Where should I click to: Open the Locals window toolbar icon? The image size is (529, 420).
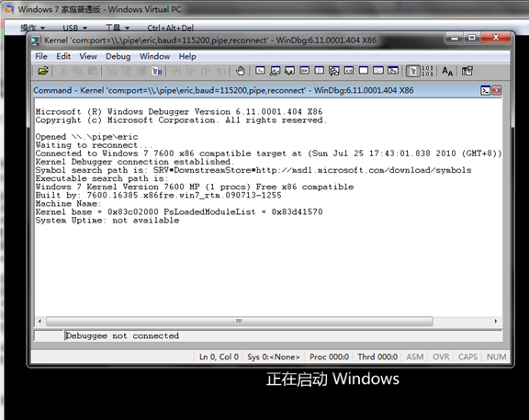(289, 71)
